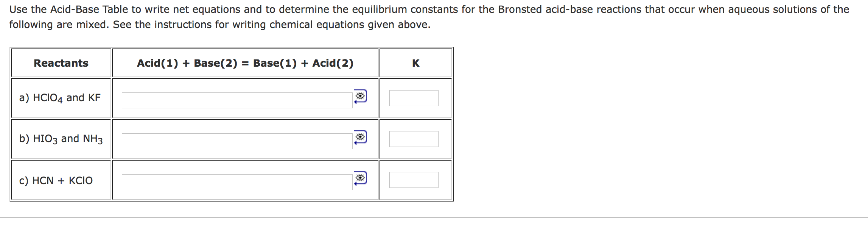The image size is (868, 225).
Task: Select the K column header
Action: [416, 63]
